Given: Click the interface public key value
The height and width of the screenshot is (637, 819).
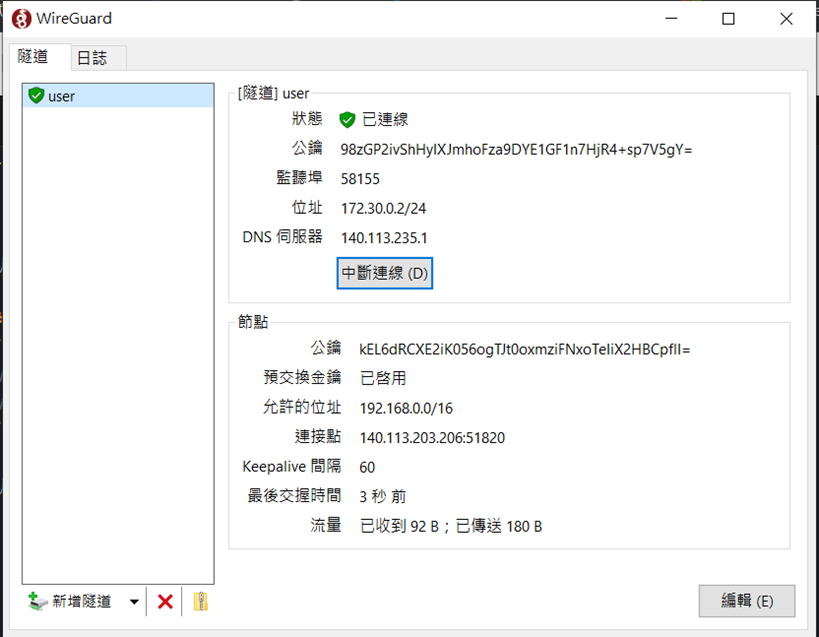Looking at the screenshot, I should coord(516,149).
